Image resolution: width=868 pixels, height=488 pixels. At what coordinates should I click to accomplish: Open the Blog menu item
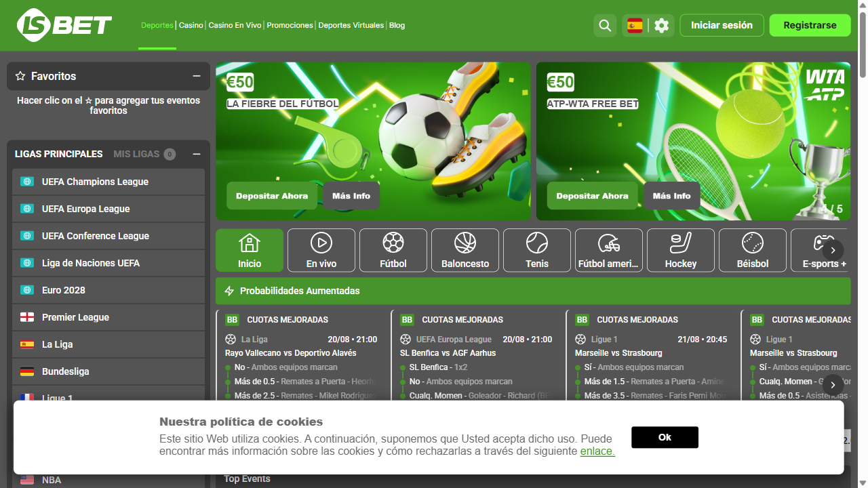397,25
